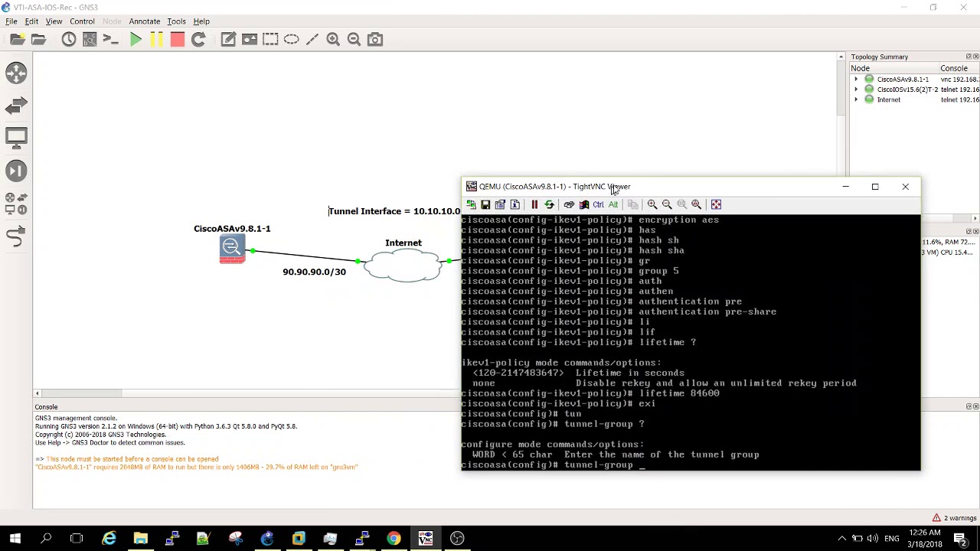Viewport: 980px width, 551px height.
Task: Expand the CiscoASAv9.8.1-1 tree node
Action: [x=857, y=80]
